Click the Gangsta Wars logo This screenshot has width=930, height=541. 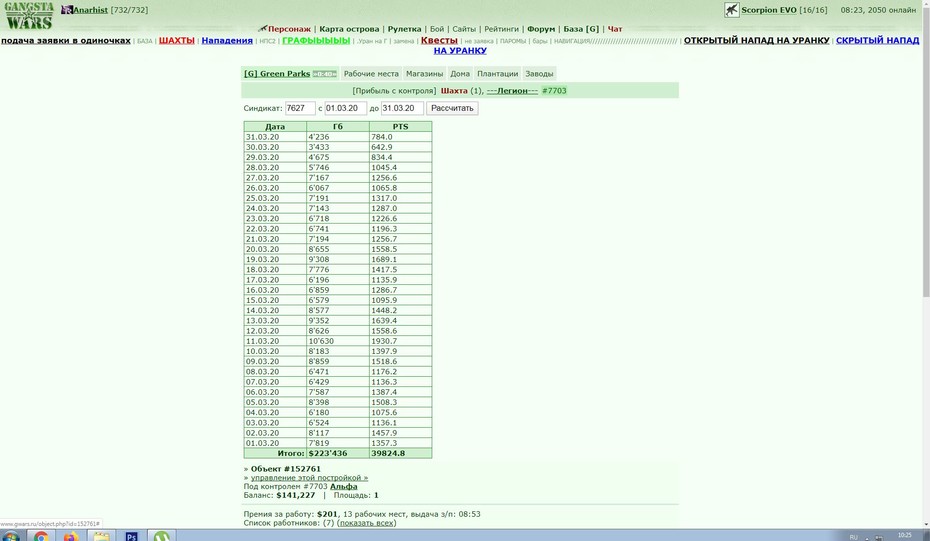(28, 16)
